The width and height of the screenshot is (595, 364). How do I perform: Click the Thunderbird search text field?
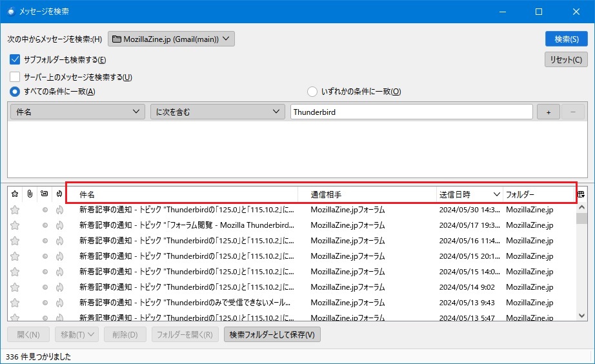(412, 112)
